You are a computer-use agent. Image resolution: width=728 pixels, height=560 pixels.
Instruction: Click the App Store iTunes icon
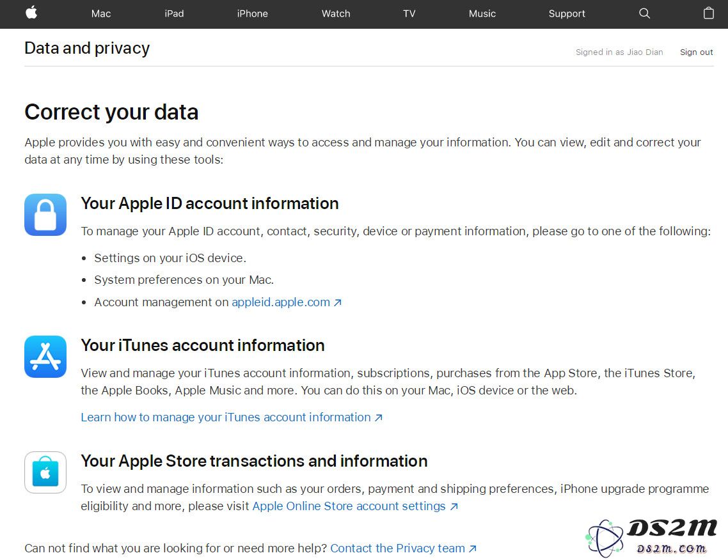point(45,356)
